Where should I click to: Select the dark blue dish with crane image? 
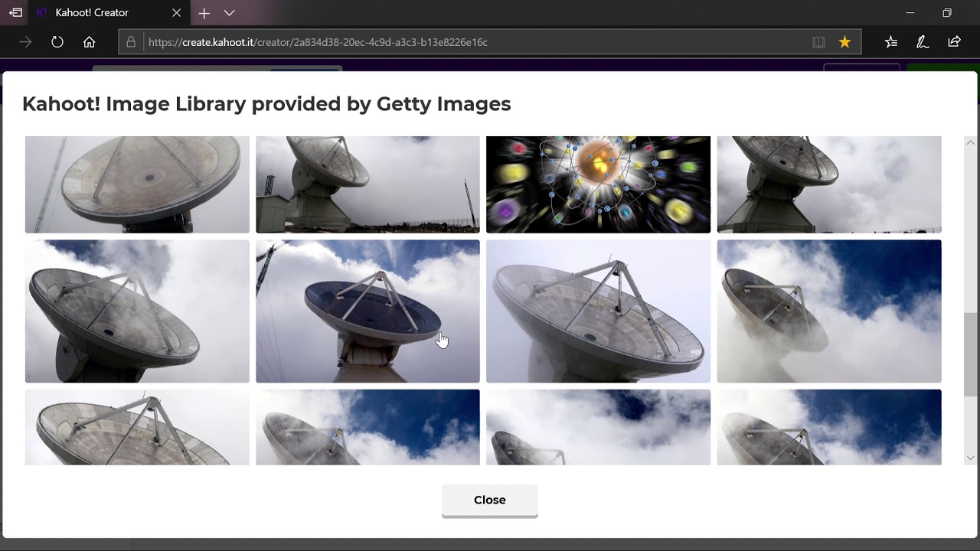tap(367, 311)
